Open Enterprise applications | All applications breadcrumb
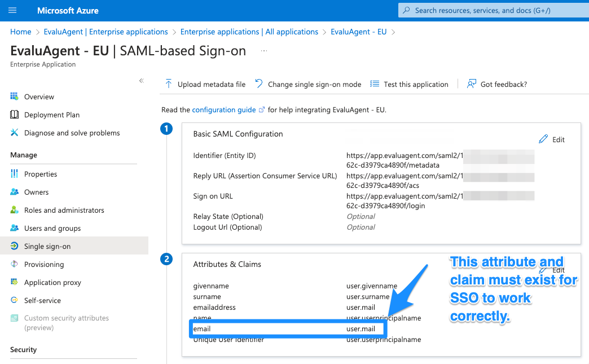The image size is (589, 364). click(249, 32)
